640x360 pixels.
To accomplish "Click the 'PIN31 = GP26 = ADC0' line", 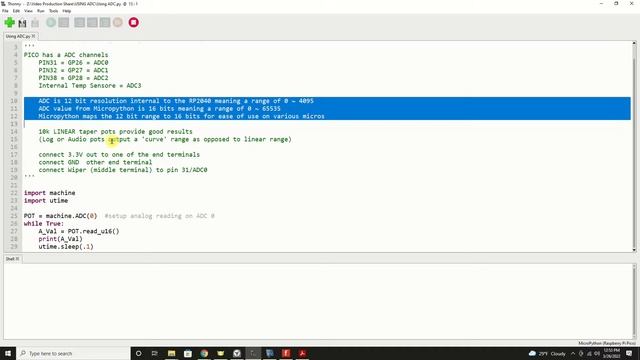I will [73, 62].
